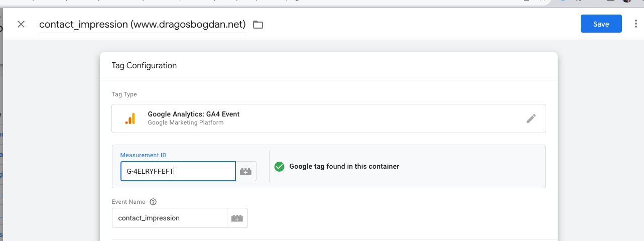Click the Save button
The image size is (644, 241).
tap(601, 24)
